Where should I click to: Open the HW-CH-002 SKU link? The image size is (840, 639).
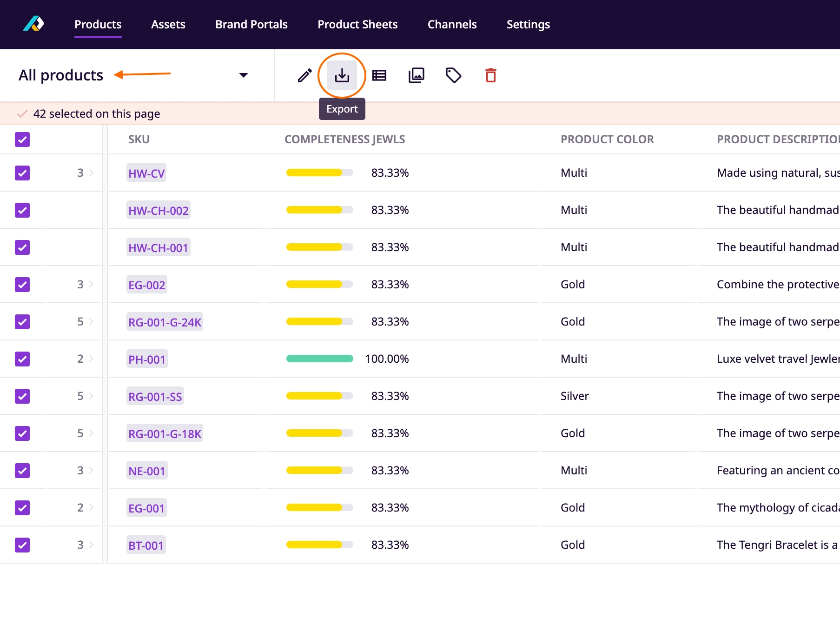point(159,210)
